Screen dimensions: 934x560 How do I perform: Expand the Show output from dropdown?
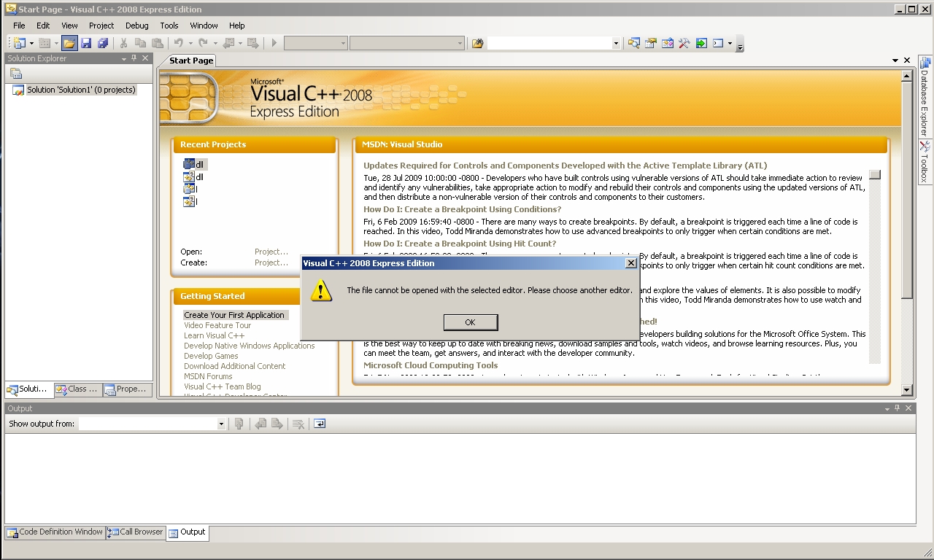pyautogui.click(x=221, y=424)
